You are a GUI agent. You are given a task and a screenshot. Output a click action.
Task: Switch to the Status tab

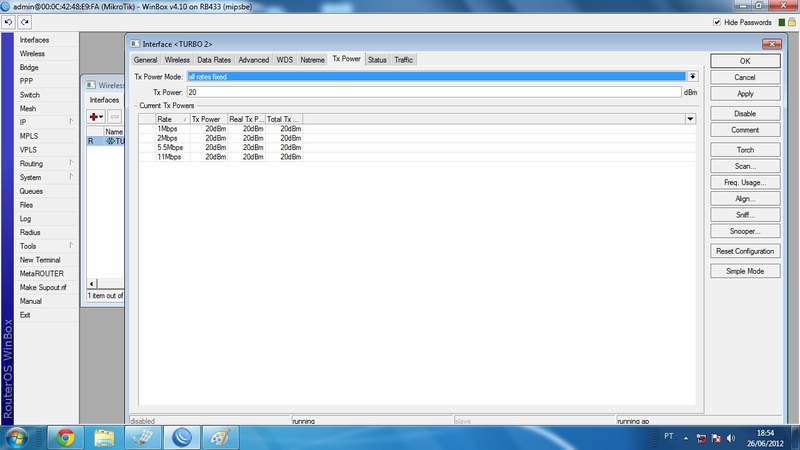tap(377, 60)
